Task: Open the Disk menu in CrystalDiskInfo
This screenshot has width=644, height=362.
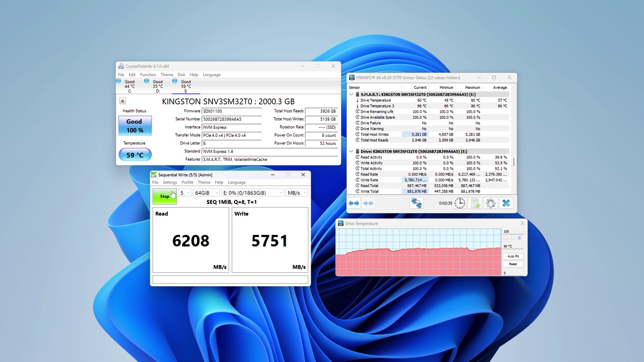Action: 182,75
